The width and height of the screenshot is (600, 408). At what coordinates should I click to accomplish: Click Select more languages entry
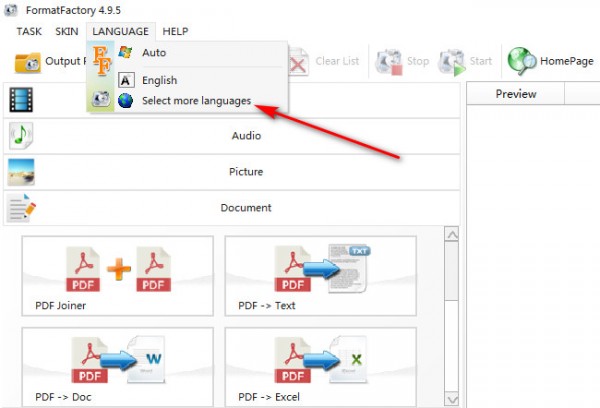coord(196,101)
